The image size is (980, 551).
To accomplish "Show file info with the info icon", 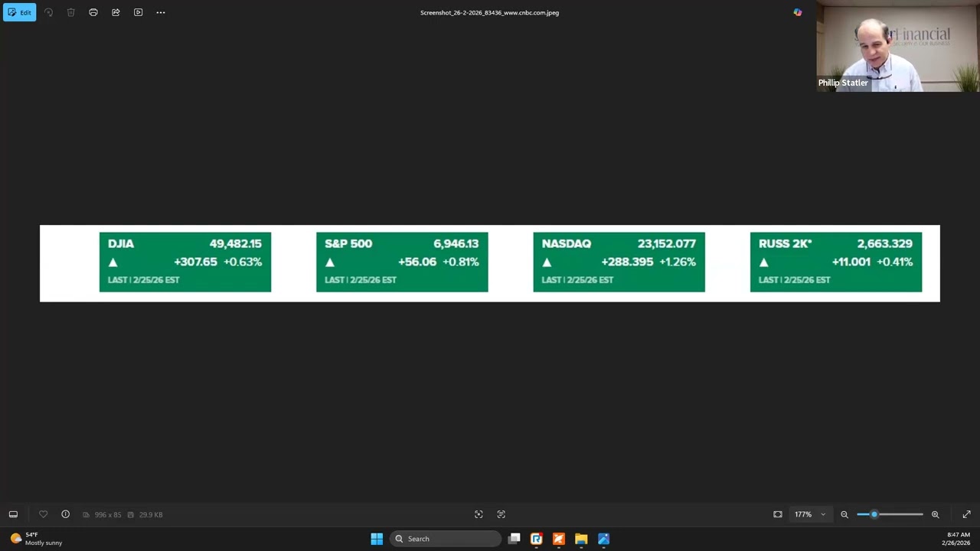I will [65, 514].
